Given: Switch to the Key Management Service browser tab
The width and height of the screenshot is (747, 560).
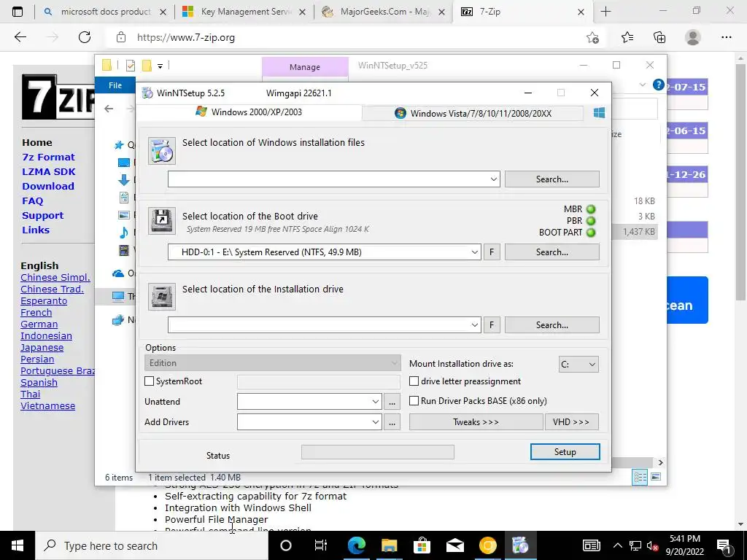Looking at the screenshot, I should tap(244, 12).
